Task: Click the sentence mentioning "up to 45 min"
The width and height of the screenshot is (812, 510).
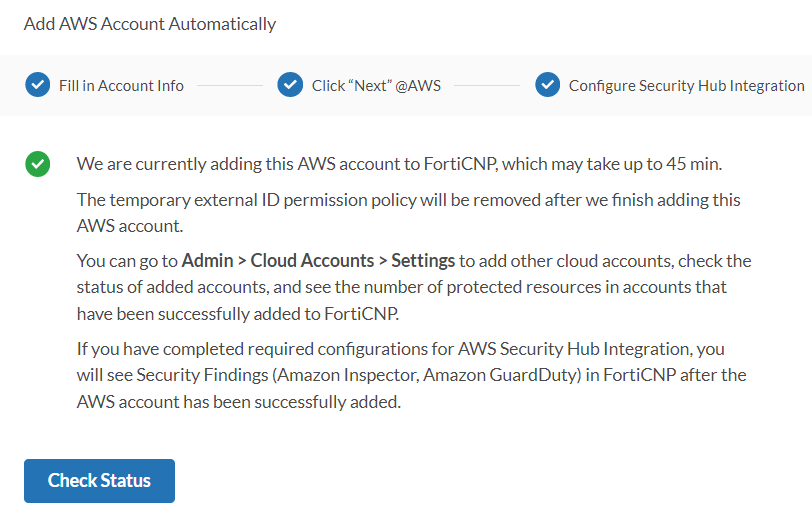Action: (x=399, y=164)
